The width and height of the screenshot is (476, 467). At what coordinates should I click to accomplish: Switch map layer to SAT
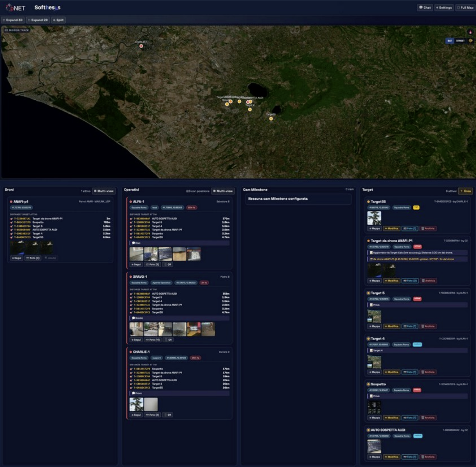click(450, 41)
